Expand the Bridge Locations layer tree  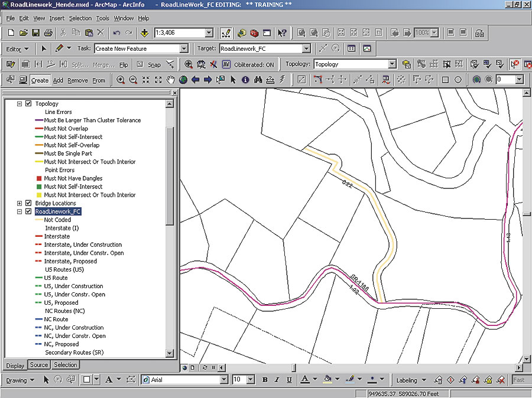[x=20, y=203]
